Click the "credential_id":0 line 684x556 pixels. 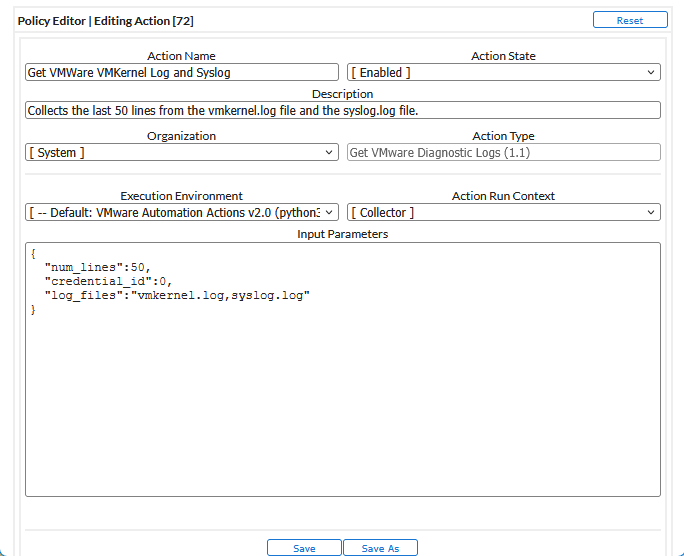point(108,281)
